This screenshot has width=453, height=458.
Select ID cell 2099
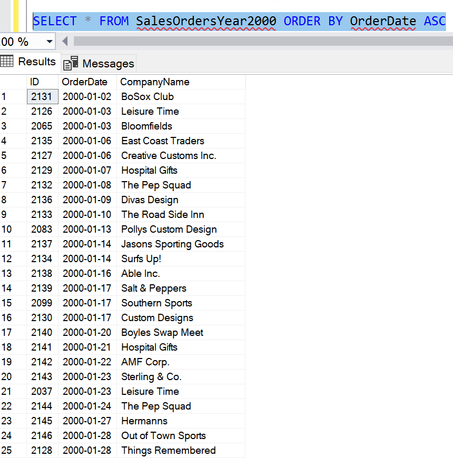[x=43, y=303]
